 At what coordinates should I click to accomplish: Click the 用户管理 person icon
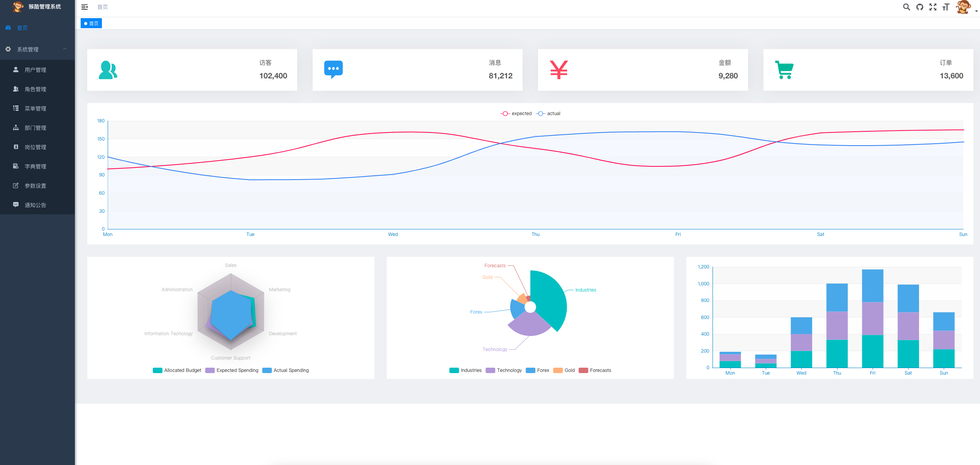[x=16, y=70]
